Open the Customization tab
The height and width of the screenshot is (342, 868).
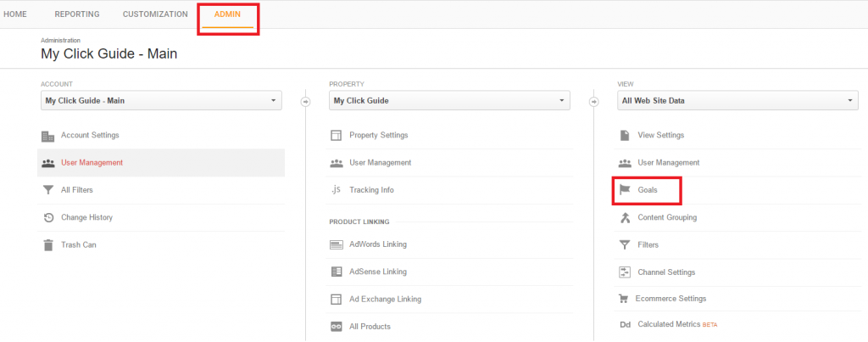point(155,14)
